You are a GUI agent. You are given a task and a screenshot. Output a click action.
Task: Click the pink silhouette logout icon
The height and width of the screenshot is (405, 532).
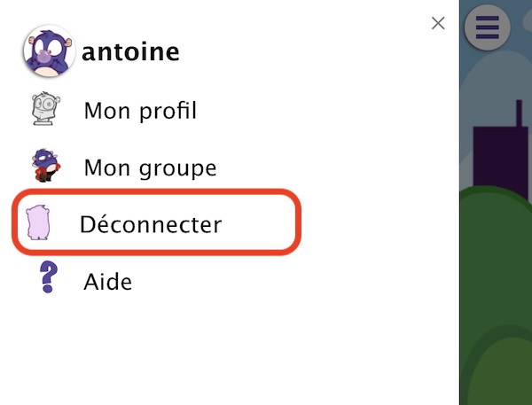coord(38,223)
